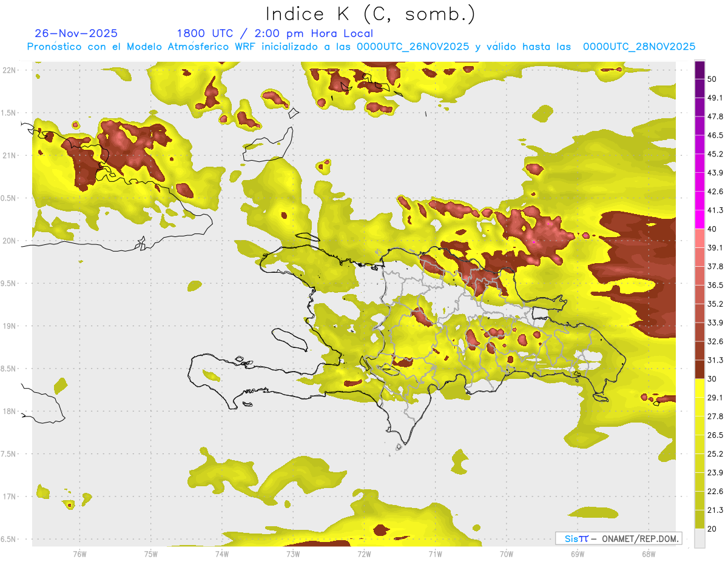728x562 pixels.
Task: Click colorbar value '47.8'
Action: [715, 116]
